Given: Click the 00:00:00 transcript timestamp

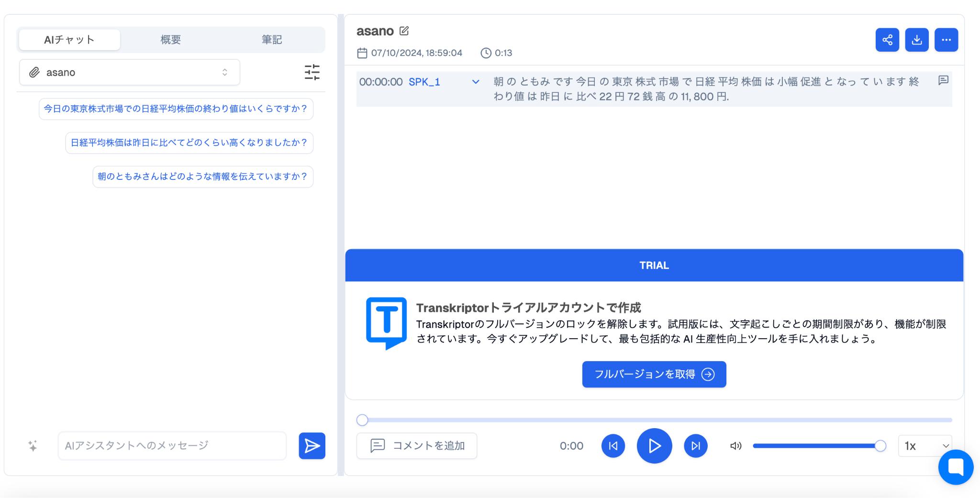Looking at the screenshot, I should click(381, 82).
